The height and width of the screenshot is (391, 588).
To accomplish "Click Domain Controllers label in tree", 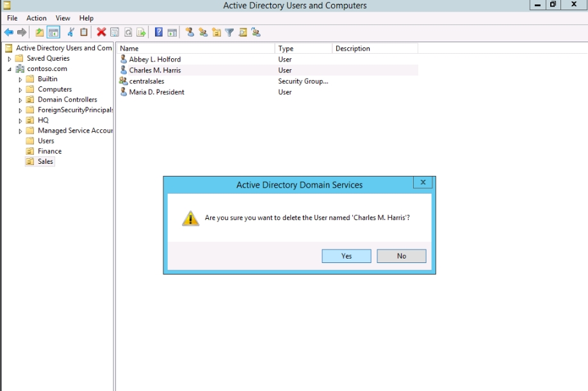I will pyautogui.click(x=67, y=100).
